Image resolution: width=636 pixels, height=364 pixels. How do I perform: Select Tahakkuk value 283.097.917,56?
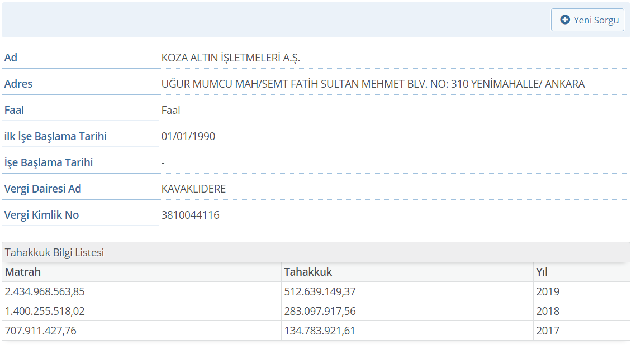(320, 311)
